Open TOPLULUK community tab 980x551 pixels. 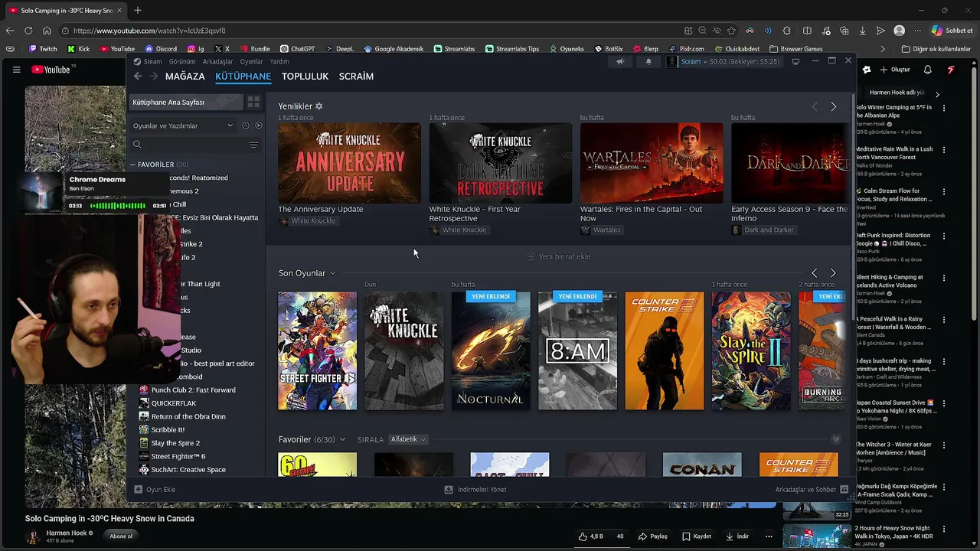305,77
